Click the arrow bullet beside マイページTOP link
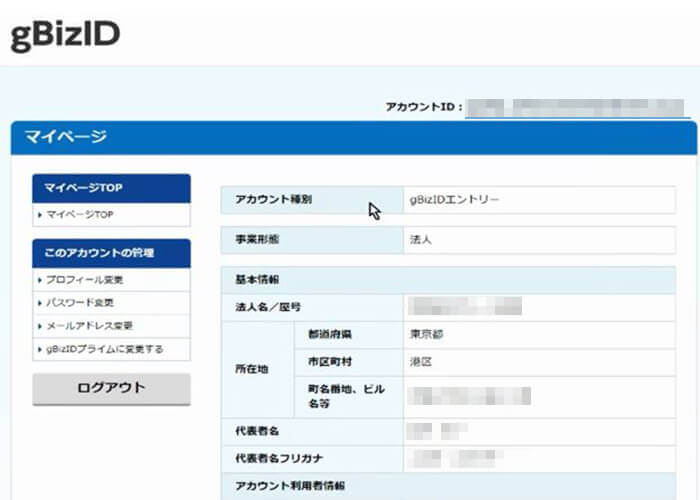The height and width of the screenshot is (500, 700). [40, 215]
